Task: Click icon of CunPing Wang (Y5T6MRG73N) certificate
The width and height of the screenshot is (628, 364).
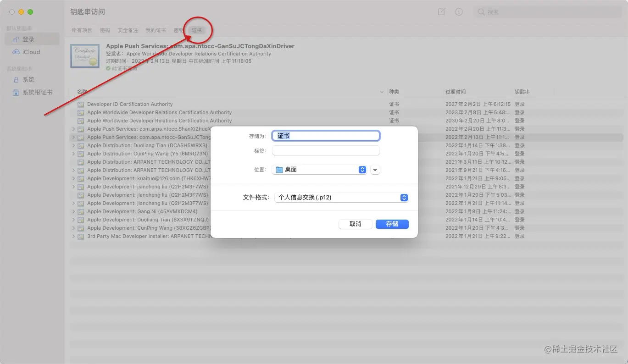Action: (81, 154)
